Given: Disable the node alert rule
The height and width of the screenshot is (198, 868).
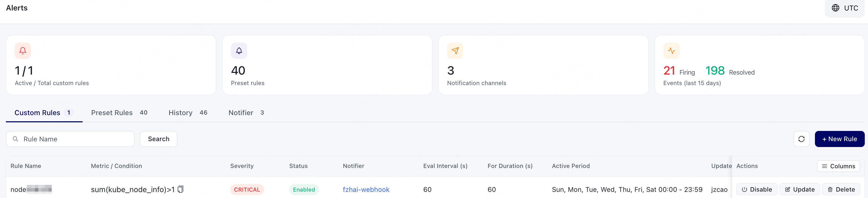Looking at the screenshot, I should [756, 190].
